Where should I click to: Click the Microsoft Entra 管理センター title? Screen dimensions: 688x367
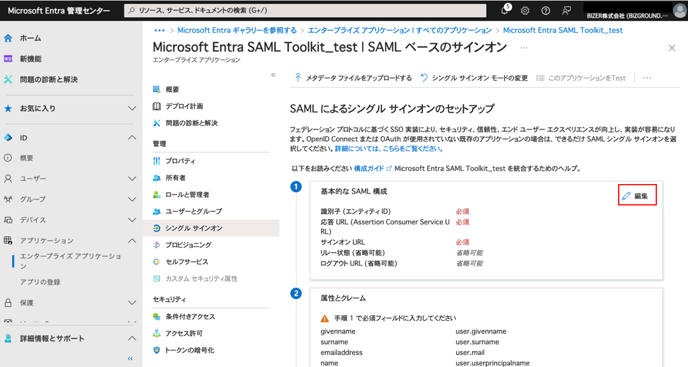[x=59, y=11]
